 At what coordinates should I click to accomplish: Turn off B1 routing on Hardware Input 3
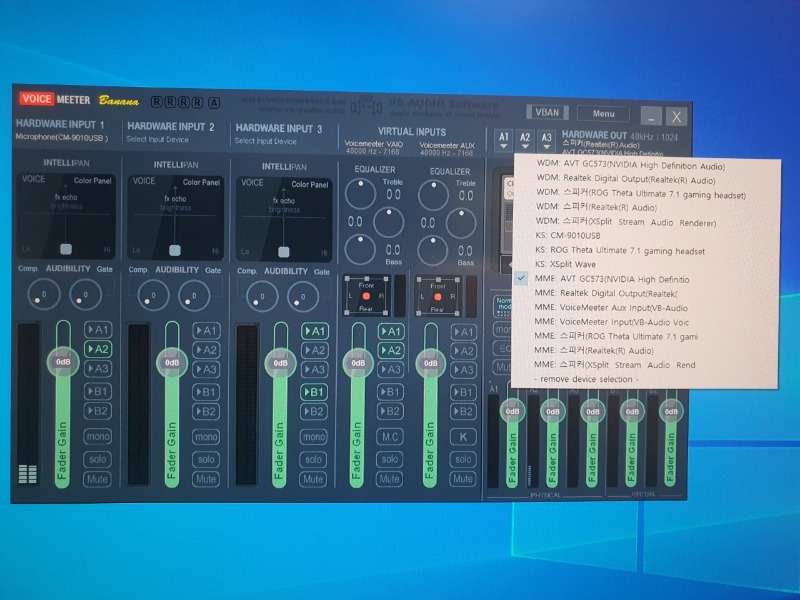coord(314,392)
